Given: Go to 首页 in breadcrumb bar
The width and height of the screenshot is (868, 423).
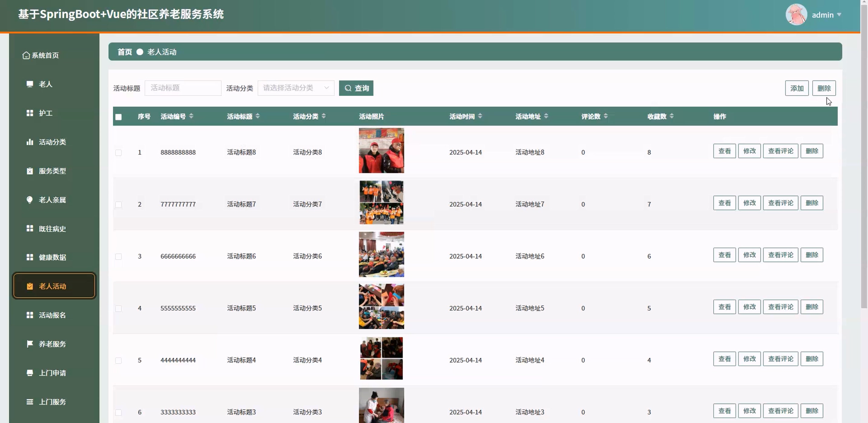Looking at the screenshot, I should pyautogui.click(x=124, y=52).
